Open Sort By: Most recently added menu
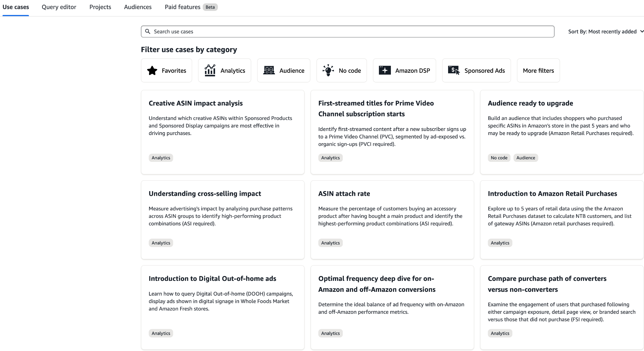The height and width of the screenshot is (351, 644). pos(602,31)
